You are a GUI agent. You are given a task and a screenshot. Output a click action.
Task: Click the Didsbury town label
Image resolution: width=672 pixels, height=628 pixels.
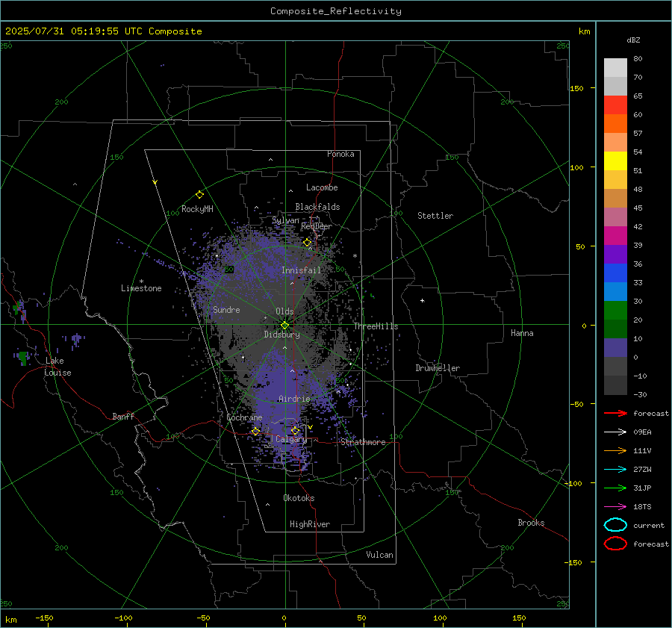[281, 335]
